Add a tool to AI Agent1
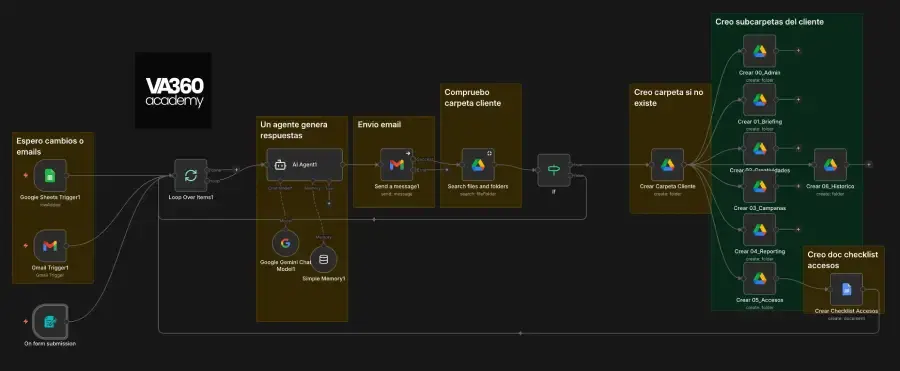 (x=329, y=203)
